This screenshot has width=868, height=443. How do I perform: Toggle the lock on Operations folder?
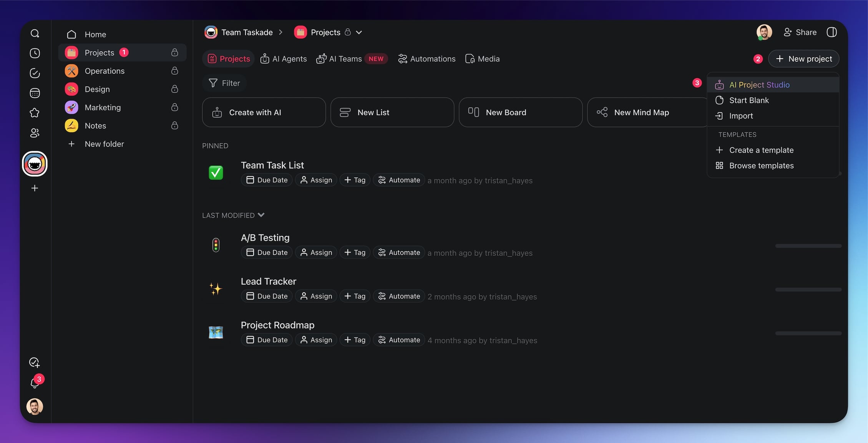click(174, 71)
